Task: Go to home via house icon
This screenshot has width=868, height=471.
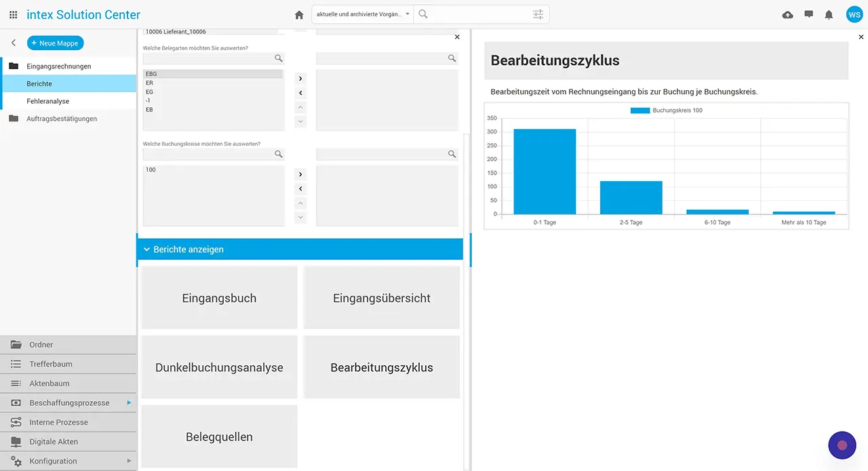Action: 299,14
